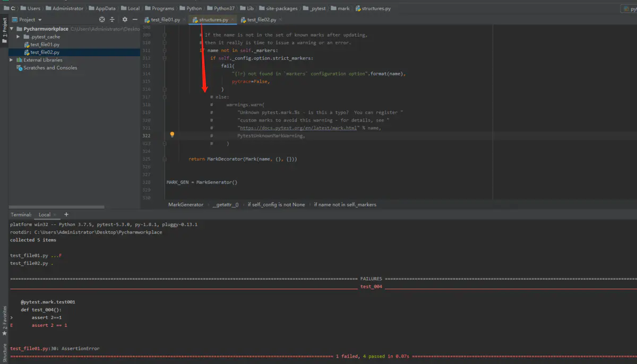This screenshot has width=637, height=364.
Task: Click the rootdir line in terminal
Action: point(86,232)
